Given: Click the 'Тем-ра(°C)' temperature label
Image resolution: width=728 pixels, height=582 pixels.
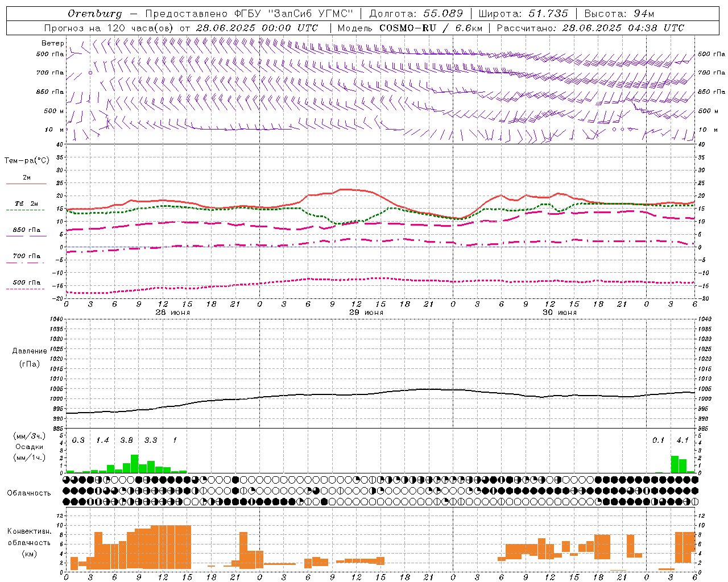Looking at the screenshot, I should 27,161.
